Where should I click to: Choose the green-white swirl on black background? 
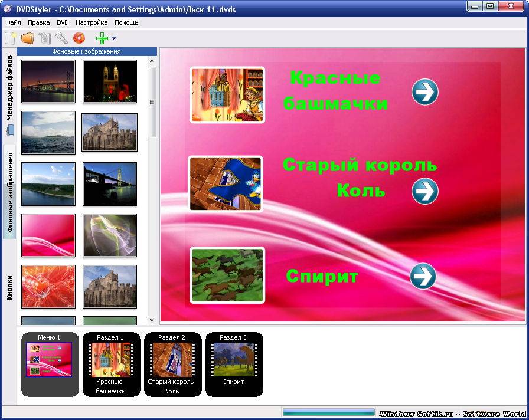click(x=110, y=235)
